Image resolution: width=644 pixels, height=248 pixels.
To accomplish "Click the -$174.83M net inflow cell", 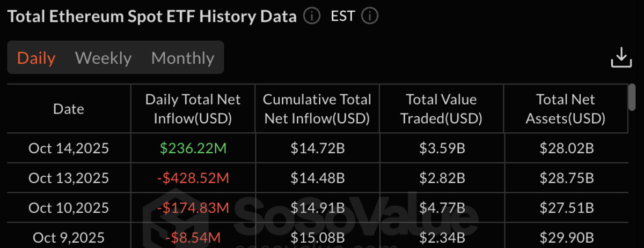I will point(193,207).
